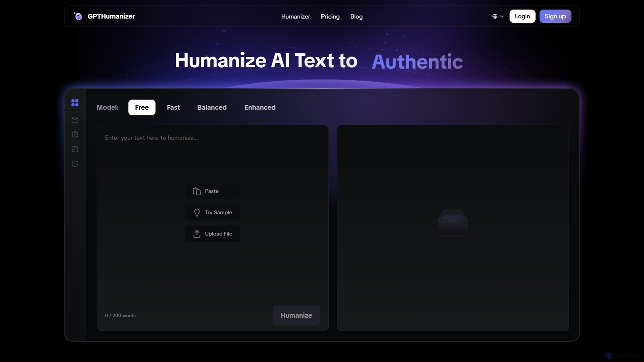Image resolution: width=644 pixels, height=362 pixels.
Task: Click the Humanize submit button
Action: [296, 315]
